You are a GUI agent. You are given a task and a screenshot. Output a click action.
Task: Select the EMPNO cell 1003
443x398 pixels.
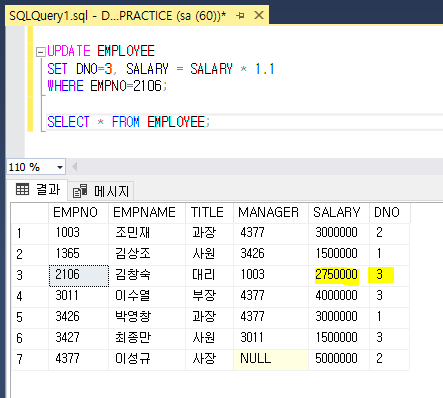pyautogui.click(x=78, y=233)
